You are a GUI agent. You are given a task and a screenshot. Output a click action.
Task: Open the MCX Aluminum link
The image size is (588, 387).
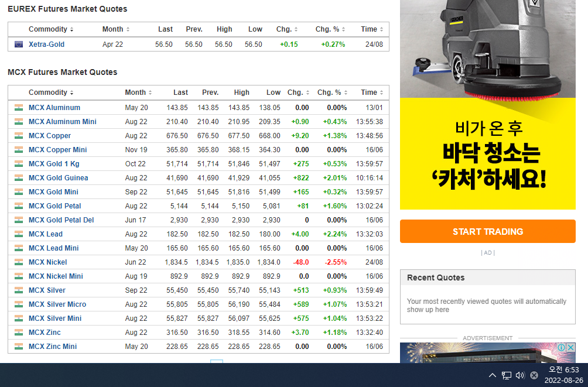point(54,108)
